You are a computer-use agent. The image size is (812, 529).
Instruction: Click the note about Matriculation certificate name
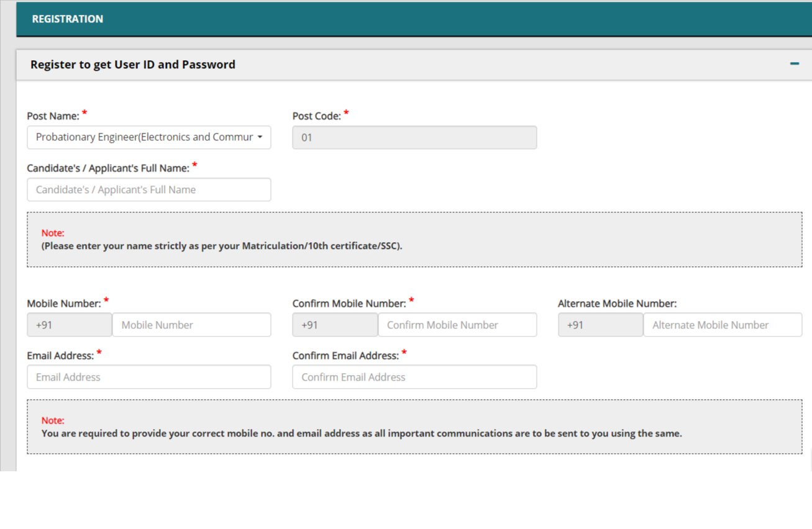[222, 246]
